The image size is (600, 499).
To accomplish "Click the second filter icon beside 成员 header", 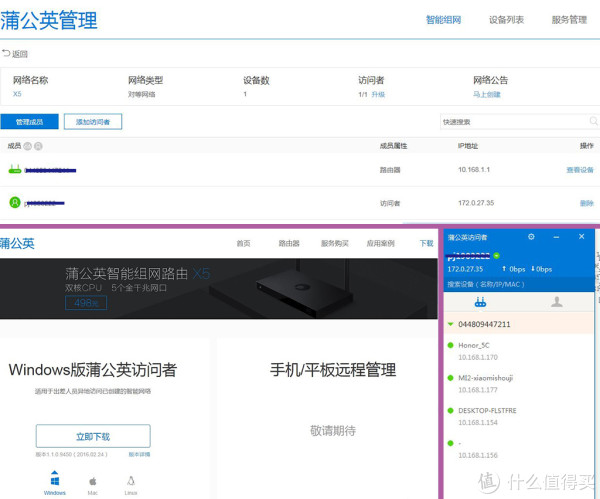I will click(38, 146).
